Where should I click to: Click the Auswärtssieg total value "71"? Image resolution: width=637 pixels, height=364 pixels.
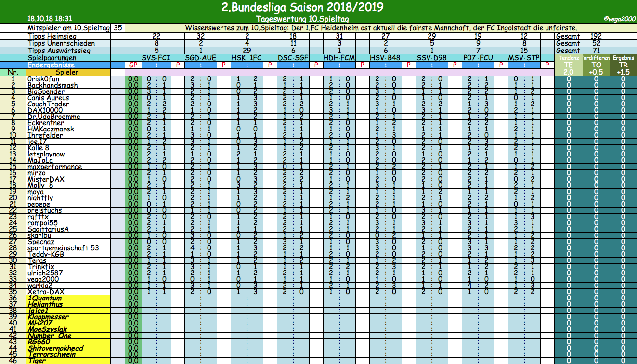(x=596, y=51)
